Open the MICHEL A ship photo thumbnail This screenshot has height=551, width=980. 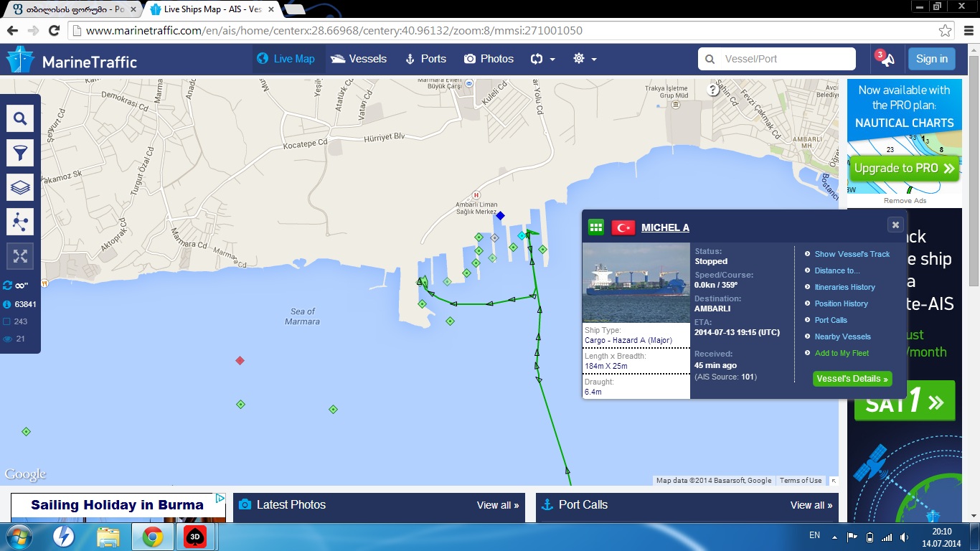[636, 283]
